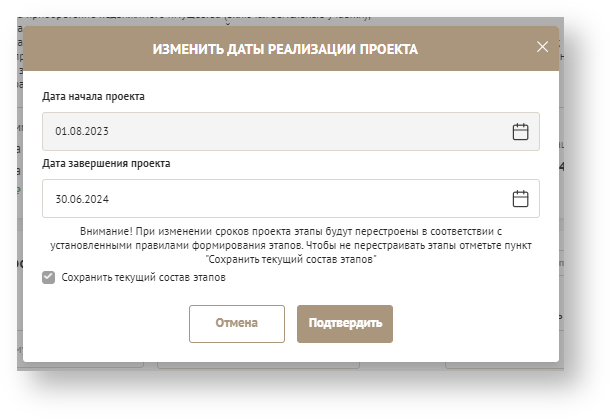Click the "Дата начала проекта" label
The width and height of the screenshot is (612, 419).
click(x=93, y=97)
